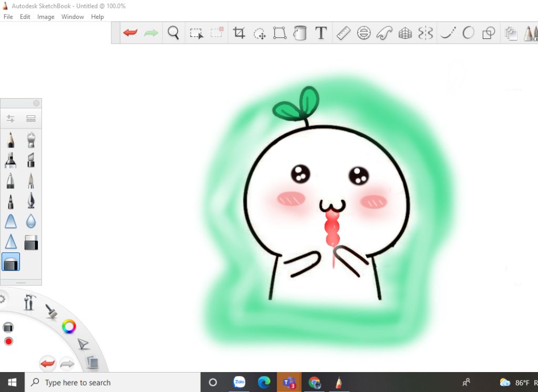Open the Brush Library icon
This screenshot has height=392, width=538.
pyautogui.click(x=31, y=119)
